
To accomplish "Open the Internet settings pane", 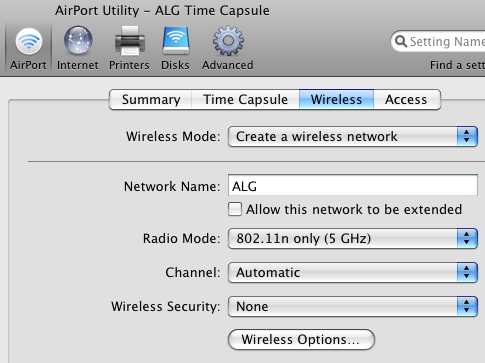I will (x=78, y=48).
